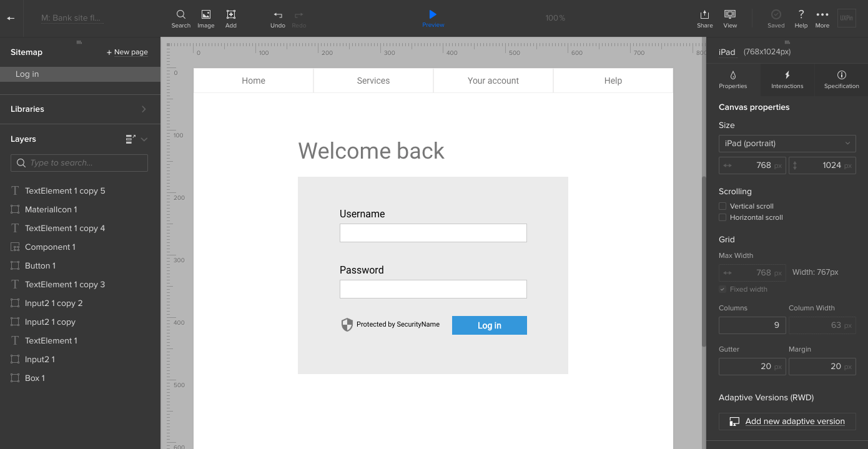The width and height of the screenshot is (868, 449).
Task: Enable Horizontal scroll checkbox
Action: [723, 217]
